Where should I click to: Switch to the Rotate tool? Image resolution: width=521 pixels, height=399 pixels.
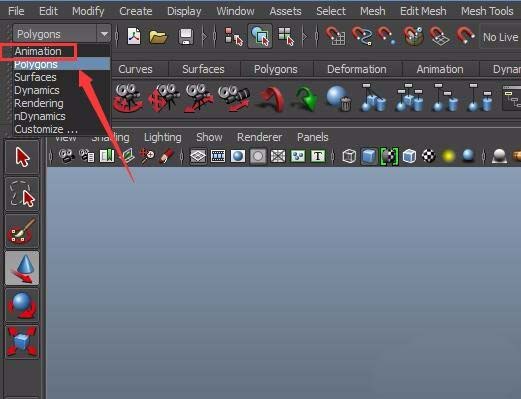22,305
